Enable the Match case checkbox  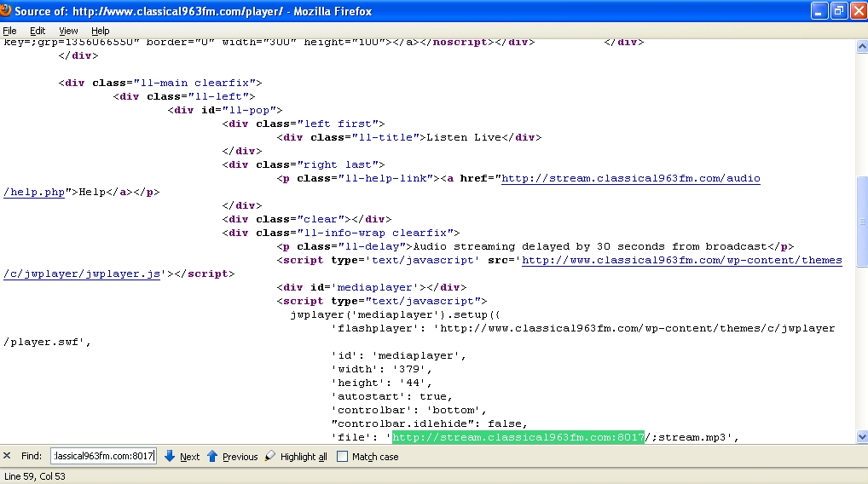(x=342, y=457)
